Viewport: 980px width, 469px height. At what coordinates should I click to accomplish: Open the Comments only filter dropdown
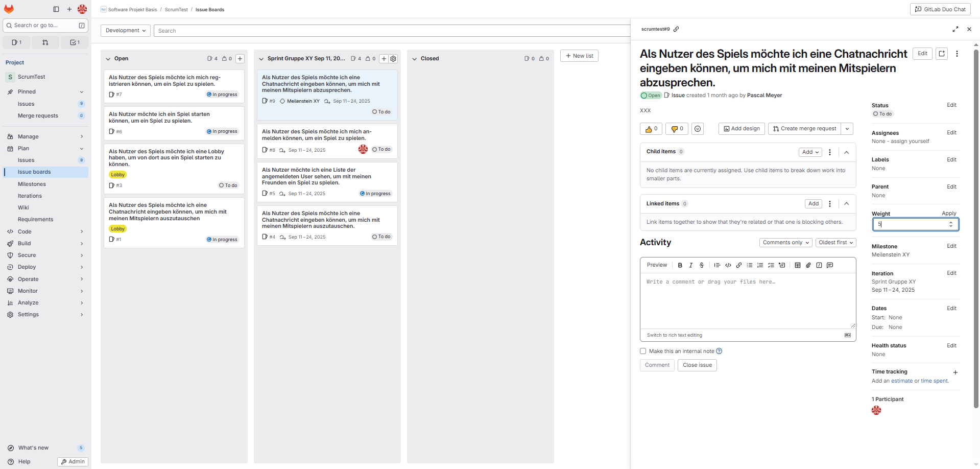[785, 243]
